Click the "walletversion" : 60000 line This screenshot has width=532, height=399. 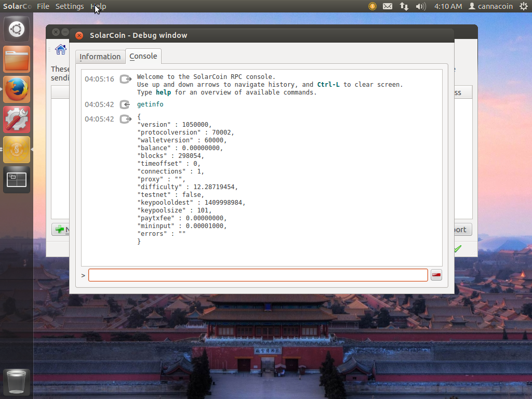pyautogui.click(x=182, y=140)
